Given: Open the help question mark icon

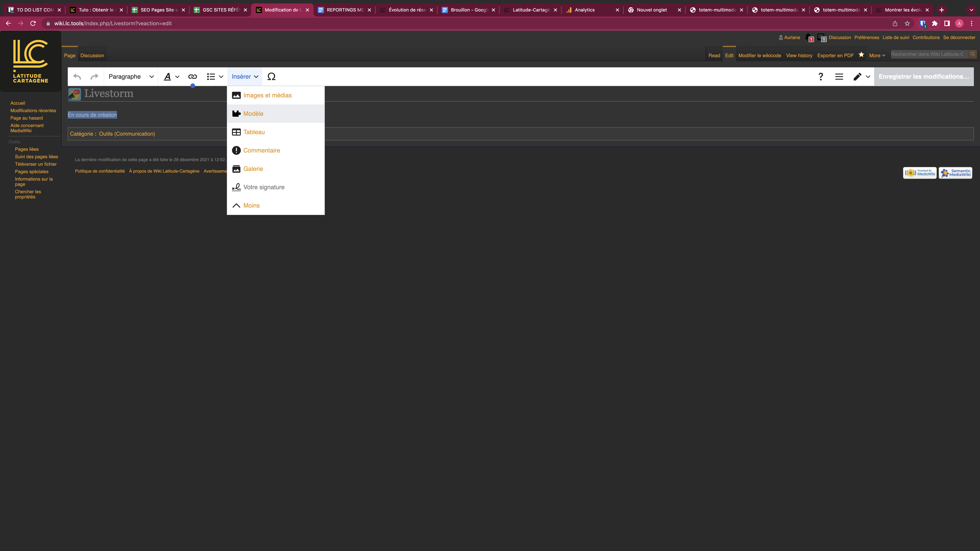Looking at the screenshot, I should tap(821, 77).
